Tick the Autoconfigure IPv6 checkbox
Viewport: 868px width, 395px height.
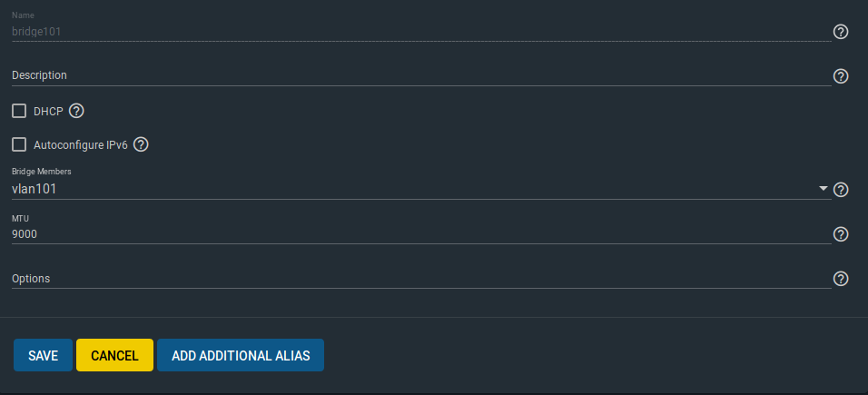19,145
